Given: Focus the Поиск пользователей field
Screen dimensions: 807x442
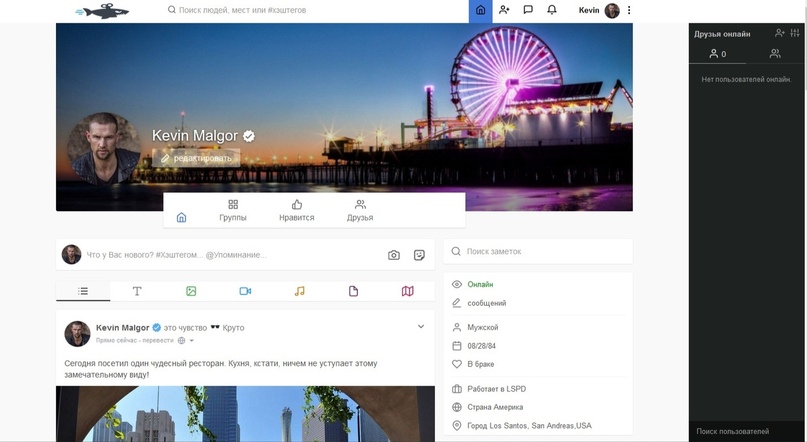Looking at the screenshot, I should pyautogui.click(x=746, y=431).
